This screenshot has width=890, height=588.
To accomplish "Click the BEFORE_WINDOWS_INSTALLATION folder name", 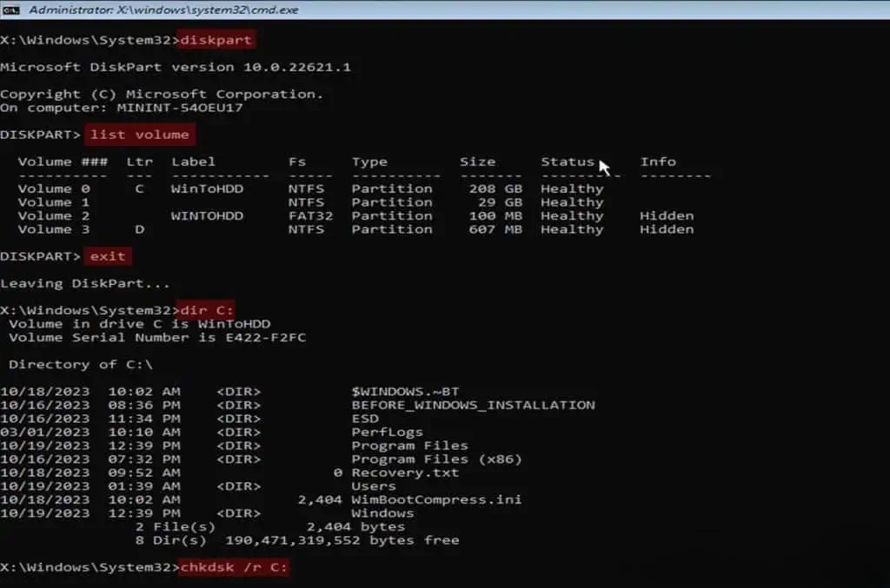I will pos(474,405).
